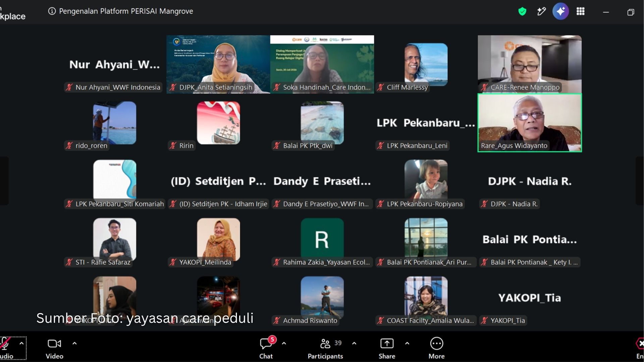
Task: Click muted mic icon beside LPK Pekanbaru-Ropiyana
Action: pyautogui.click(x=380, y=204)
